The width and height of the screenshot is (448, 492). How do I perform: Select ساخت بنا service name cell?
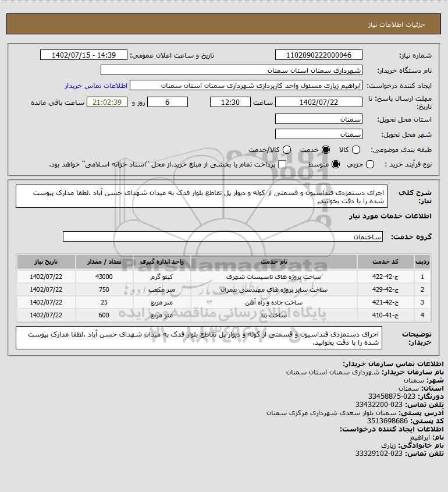(273, 315)
